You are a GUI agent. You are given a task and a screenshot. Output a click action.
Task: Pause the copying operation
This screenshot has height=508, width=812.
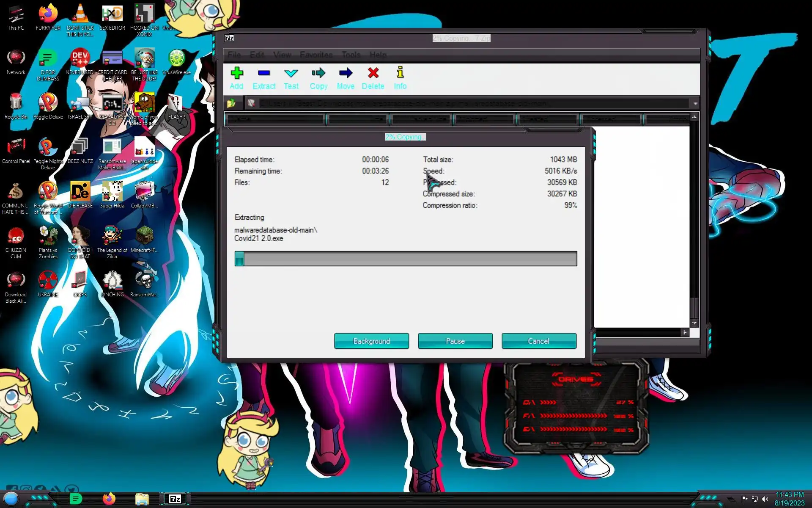pyautogui.click(x=455, y=341)
